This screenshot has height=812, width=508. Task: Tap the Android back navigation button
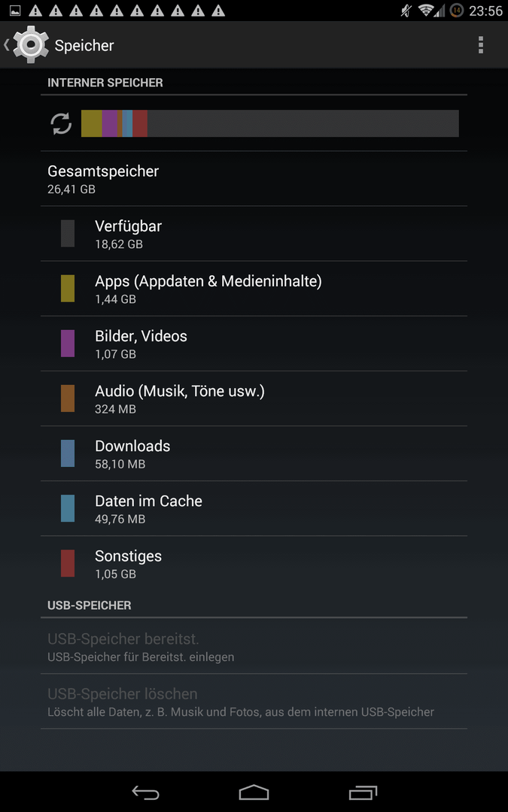pyautogui.click(x=145, y=792)
